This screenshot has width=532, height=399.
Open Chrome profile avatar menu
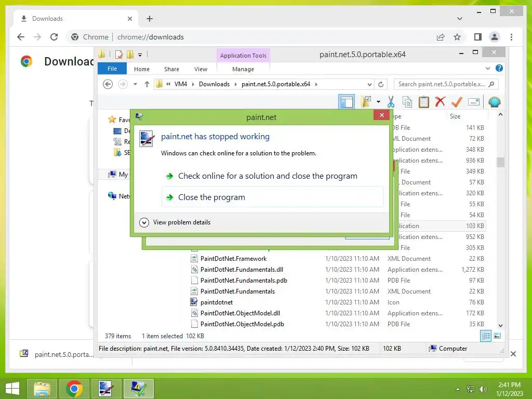tap(495, 37)
